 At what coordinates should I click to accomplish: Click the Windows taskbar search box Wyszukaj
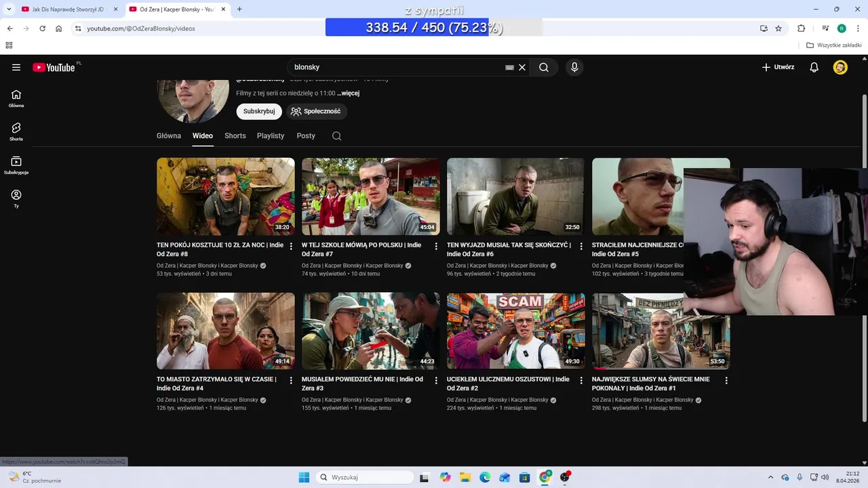[366, 477]
